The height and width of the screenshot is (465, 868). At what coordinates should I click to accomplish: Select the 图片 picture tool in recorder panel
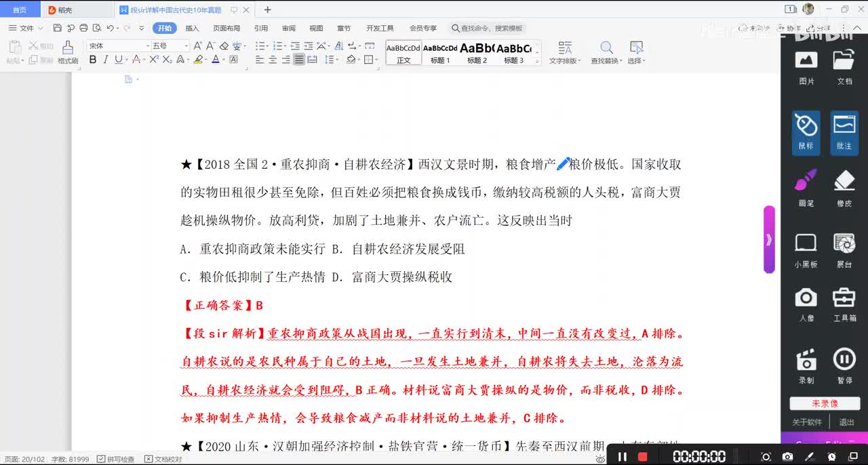806,67
